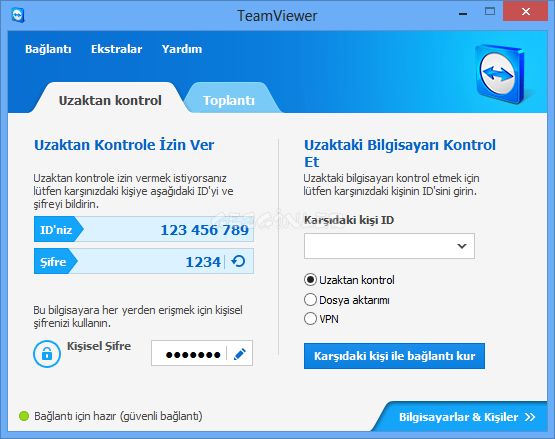This screenshot has width=555, height=439.
Task: Select the Dosya aktarımı radio option
Action: coord(310,300)
